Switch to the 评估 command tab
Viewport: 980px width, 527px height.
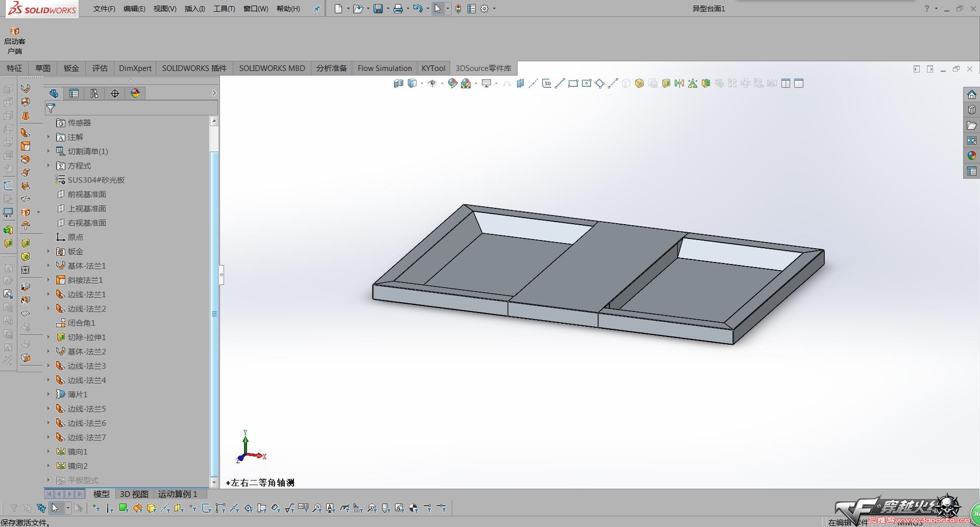click(x=100, y=68)
